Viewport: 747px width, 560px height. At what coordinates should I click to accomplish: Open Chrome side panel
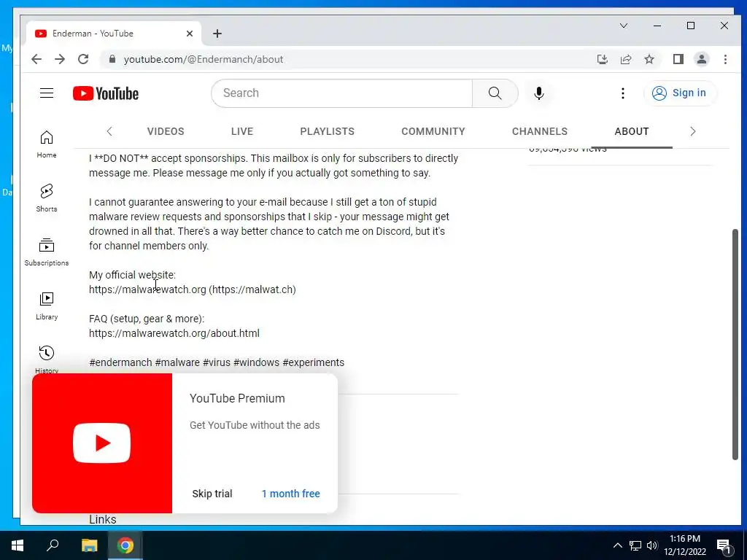(x=678, y=59)
